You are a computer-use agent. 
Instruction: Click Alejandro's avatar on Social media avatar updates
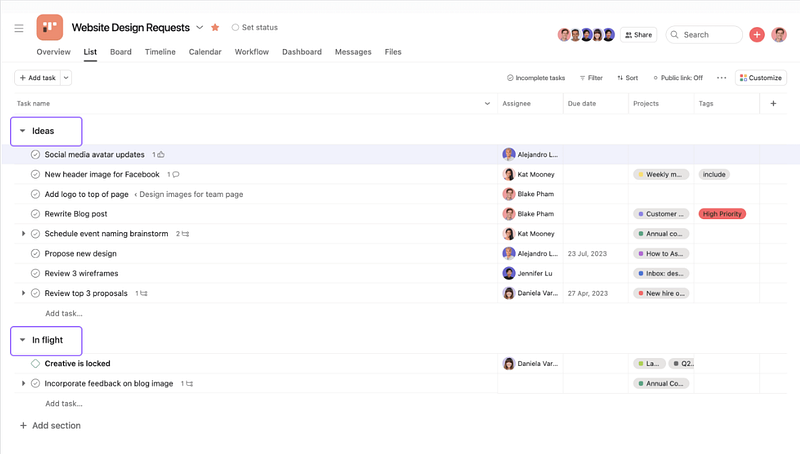(509, 154)
